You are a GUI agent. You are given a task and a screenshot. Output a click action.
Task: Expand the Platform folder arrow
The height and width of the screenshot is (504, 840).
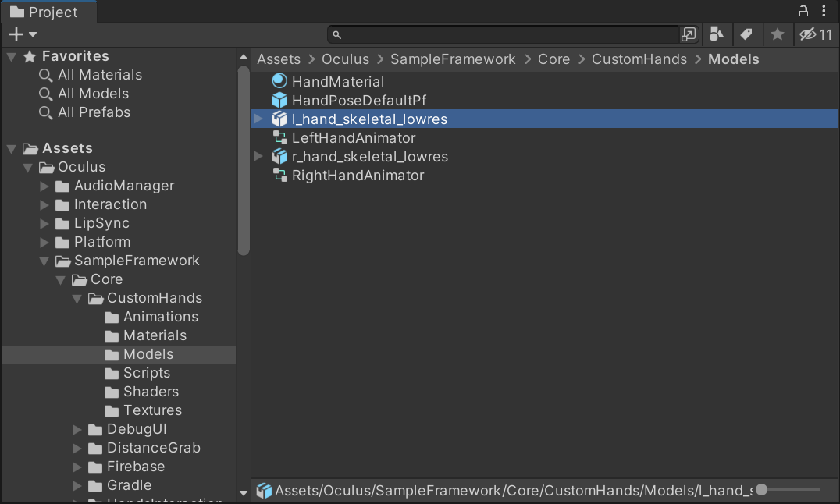[44, 242]
